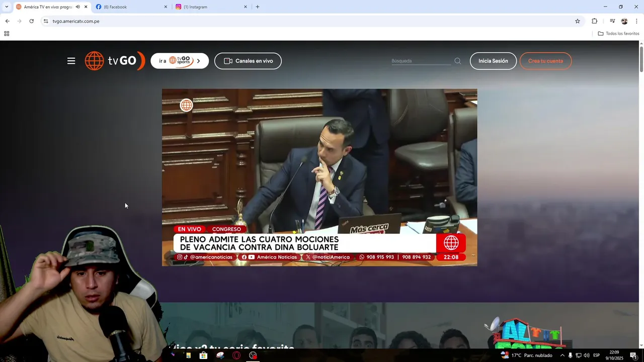The height and width of the screenshot is (362, 644).
Task: Expand the tab search dropdown
Action: (x=7, y=7)
